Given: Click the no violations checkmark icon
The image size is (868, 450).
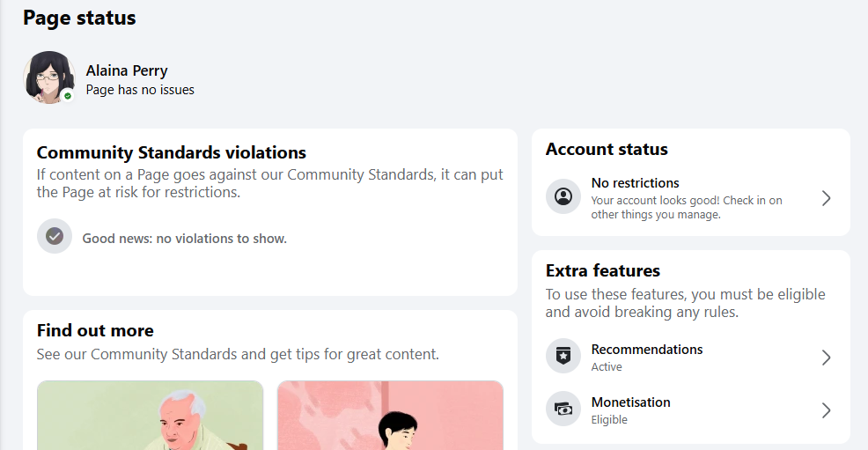Looking at the screenshot, I should tap(55, 236).
